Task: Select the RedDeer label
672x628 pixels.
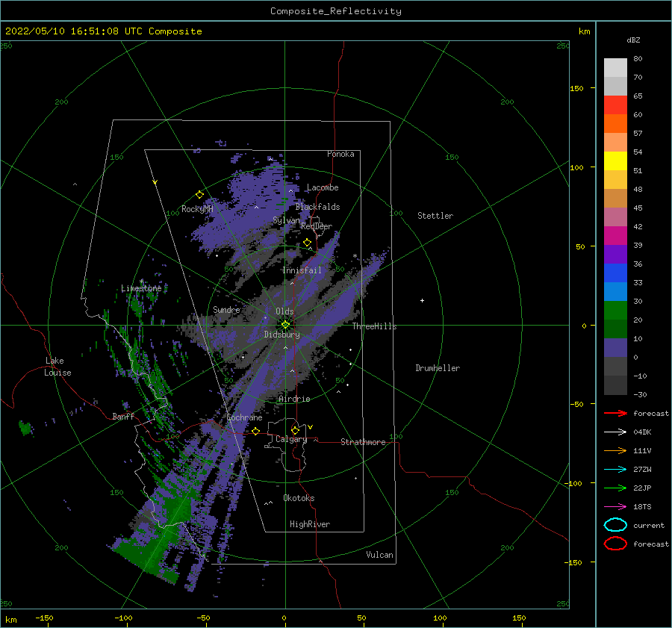Action: pos(317,226)
